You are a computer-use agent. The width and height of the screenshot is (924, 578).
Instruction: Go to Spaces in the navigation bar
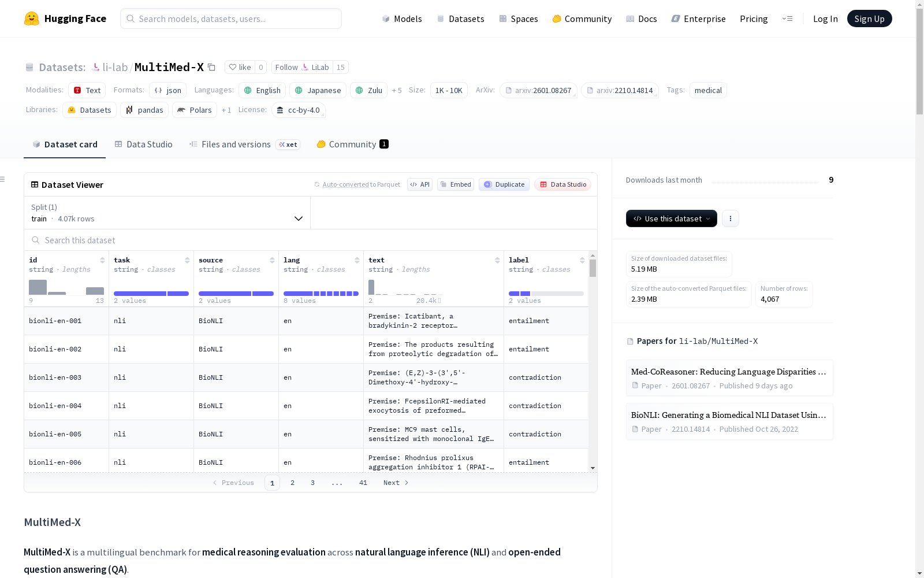coord(519,18)
